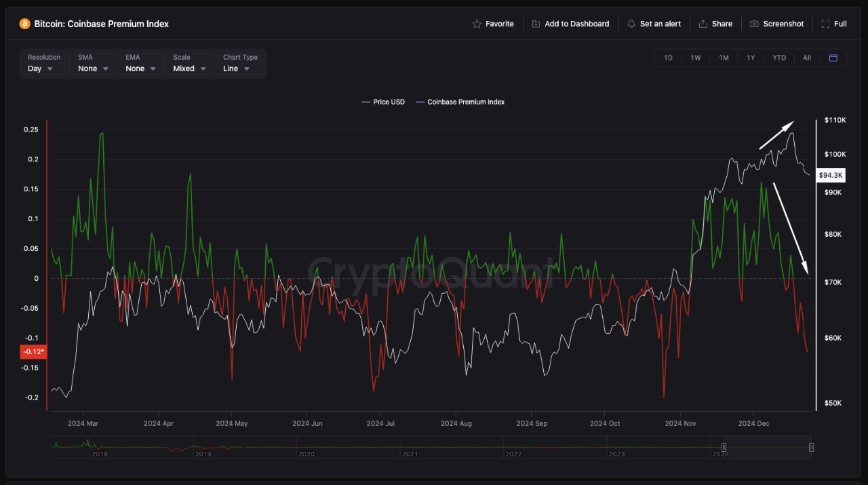Screen dimensions: 868x485
Task: Select the YTD range tab
Action: pyautogui.click(x=778, y=58)
